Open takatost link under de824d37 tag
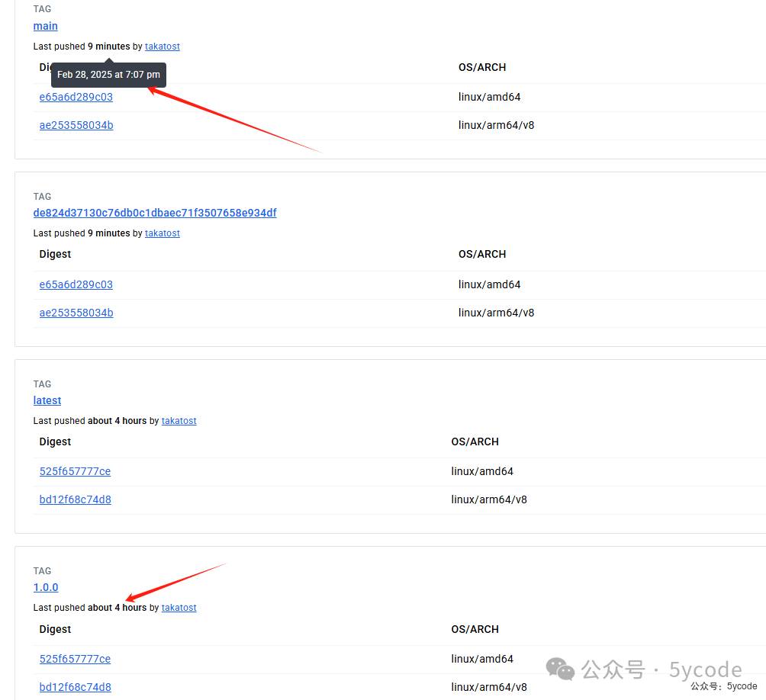 (163, 233)
